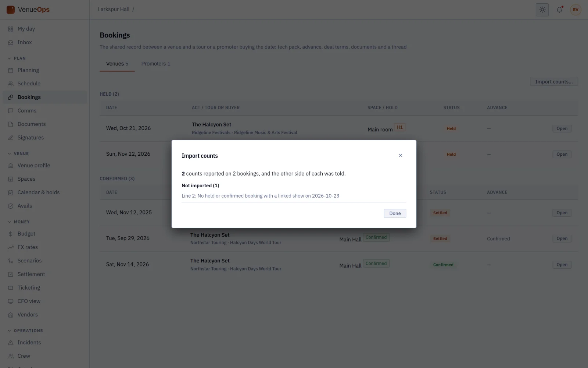This screenshot has width=588, height=368.
Task: Open Avails sidebar item
Action: click(x=45, y=206)
